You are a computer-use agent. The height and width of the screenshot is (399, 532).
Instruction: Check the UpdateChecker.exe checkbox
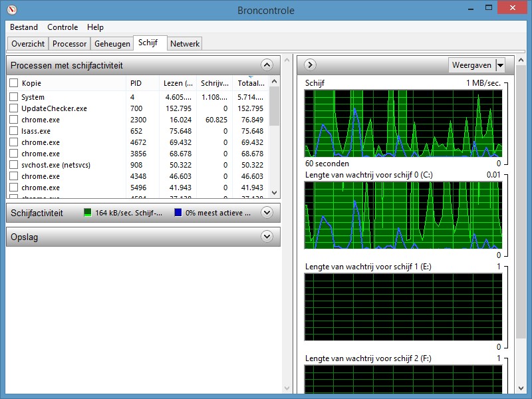tap(13, 108)
